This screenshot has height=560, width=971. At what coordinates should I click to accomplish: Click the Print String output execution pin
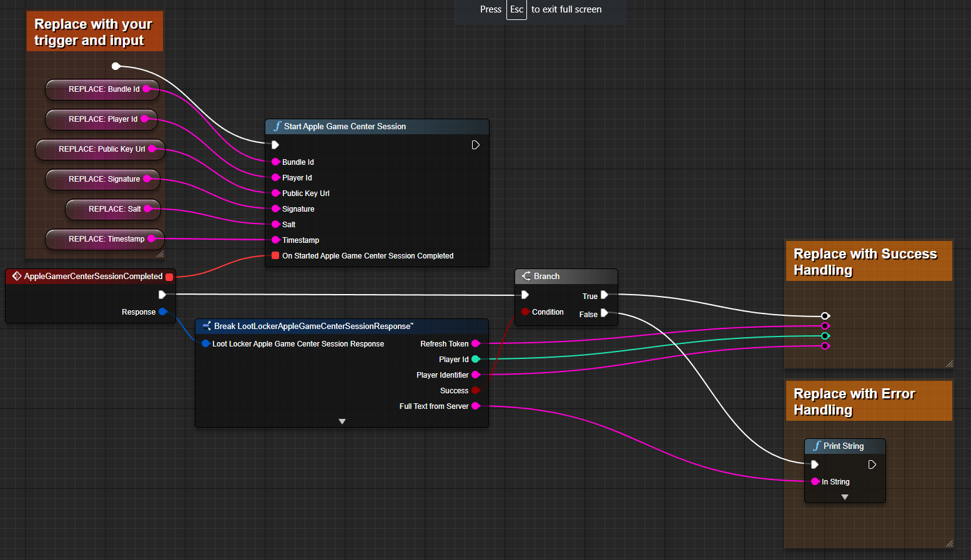872,464
